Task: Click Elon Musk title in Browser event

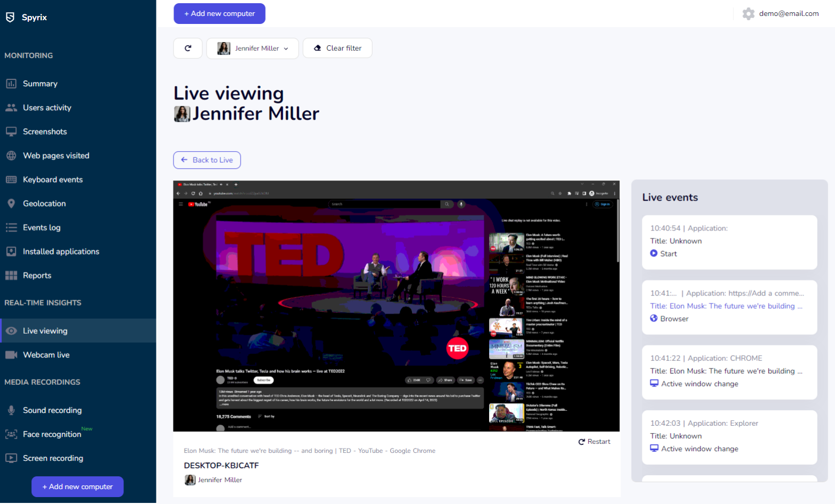Action: (726, 306)
